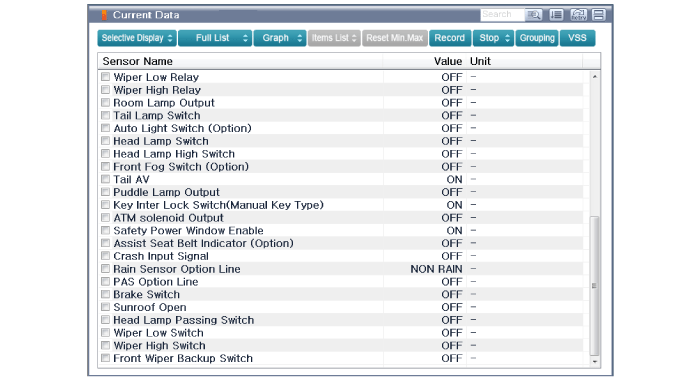Click scrollbar down arrow in sensor list
The width and height of the screenshot is (700, 380).
(x=595, y=361)
